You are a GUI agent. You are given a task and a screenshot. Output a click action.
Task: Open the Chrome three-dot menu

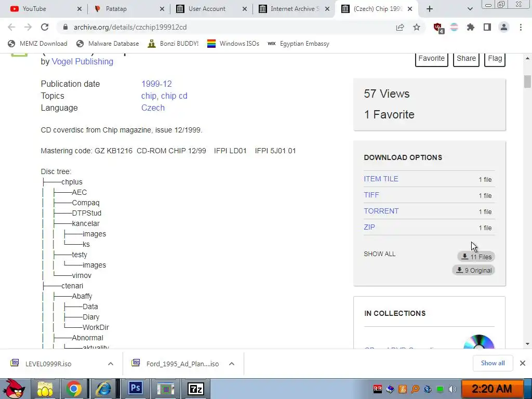click(521, 27)
